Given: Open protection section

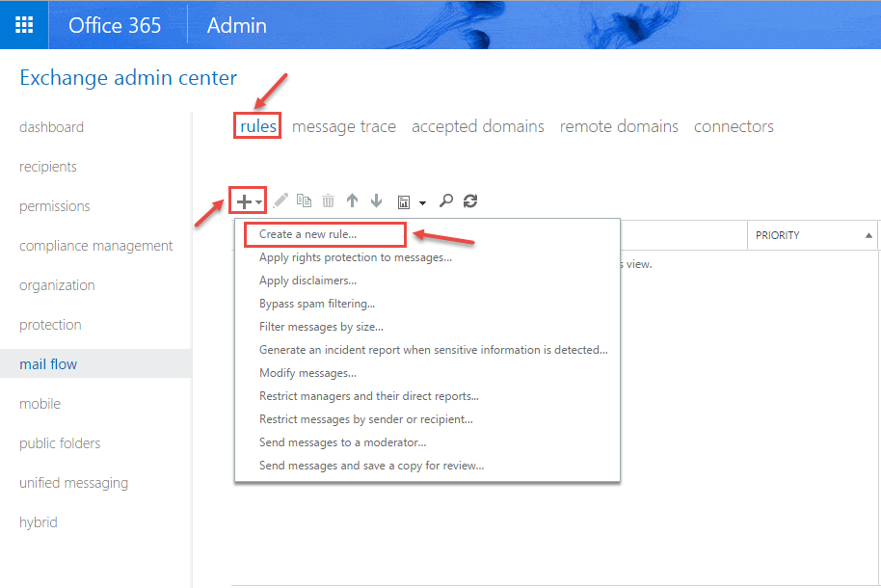Looking at the screenshot, I should click(50, 324).
